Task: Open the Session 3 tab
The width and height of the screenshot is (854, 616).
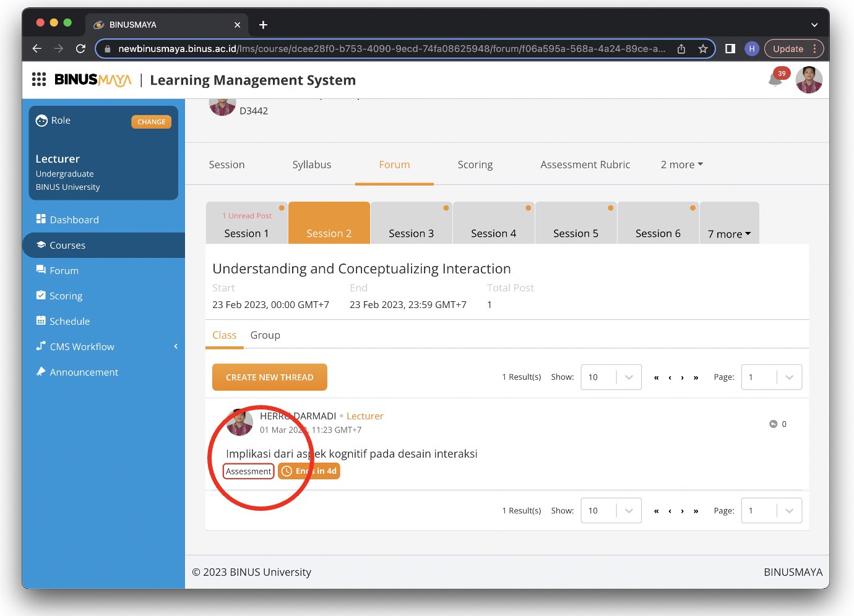Action: click(411, 233)
